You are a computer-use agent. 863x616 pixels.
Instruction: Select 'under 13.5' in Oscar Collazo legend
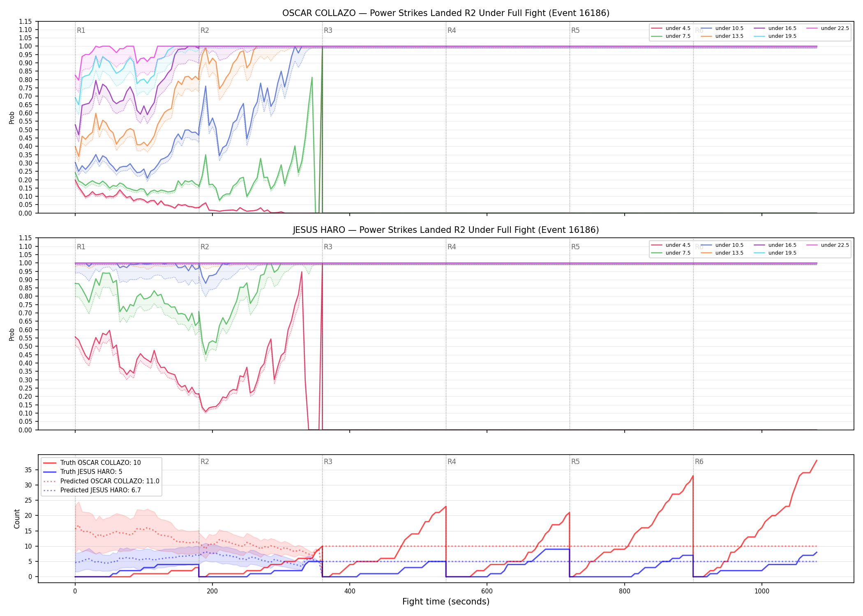click(x=722, y=36)
